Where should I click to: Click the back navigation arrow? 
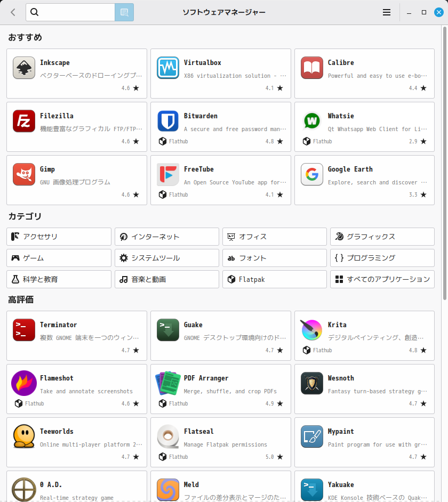click(12, 12)
